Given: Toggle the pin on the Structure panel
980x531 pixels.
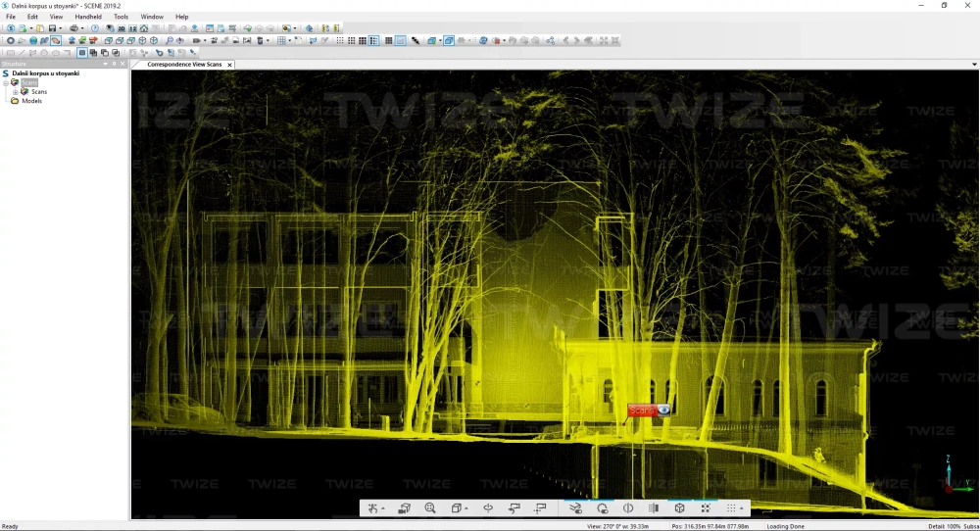Looking at the screenshot, I should (114, 64).
